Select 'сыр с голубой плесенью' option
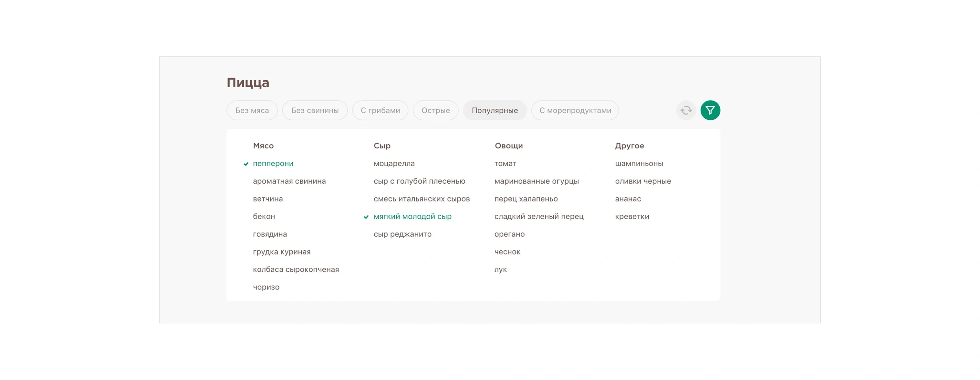Image resolution: width=980 pixels, height=380 pixels. pyautogui.click(x=419, y=181)
